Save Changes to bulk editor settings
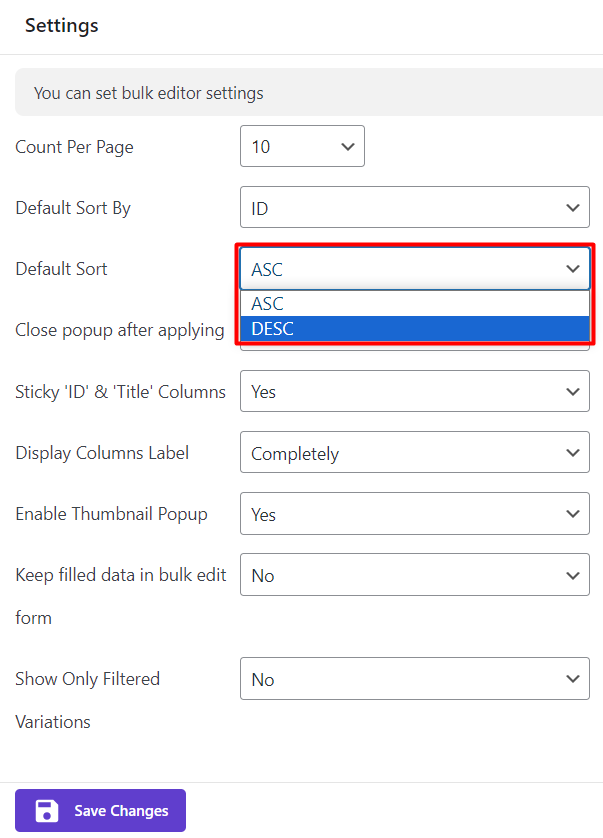 click(100, 811)
